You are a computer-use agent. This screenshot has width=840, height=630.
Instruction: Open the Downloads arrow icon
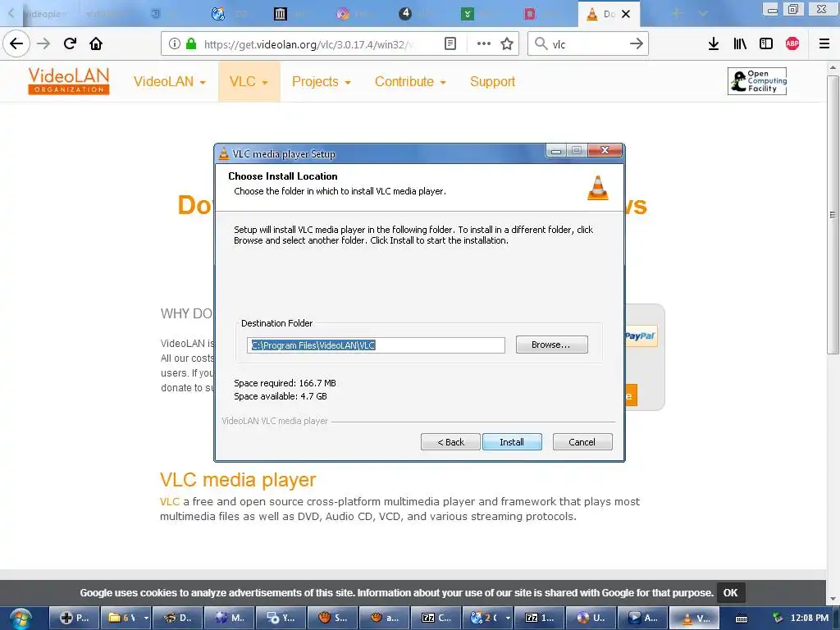(x=714, y=43)
